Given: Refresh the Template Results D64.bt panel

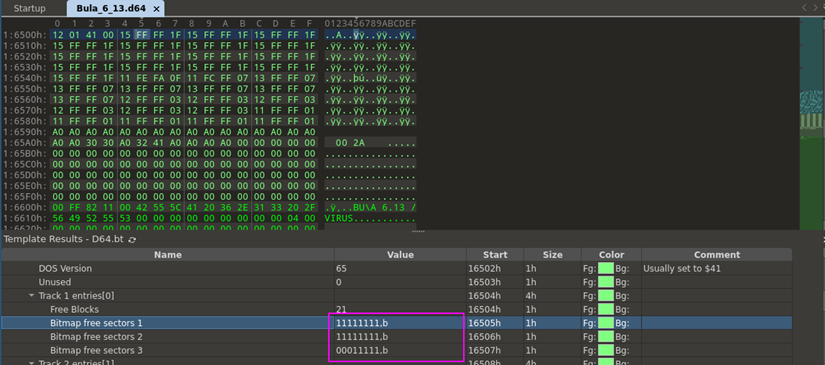Looking at the screenshot, I should pos(132,239).
